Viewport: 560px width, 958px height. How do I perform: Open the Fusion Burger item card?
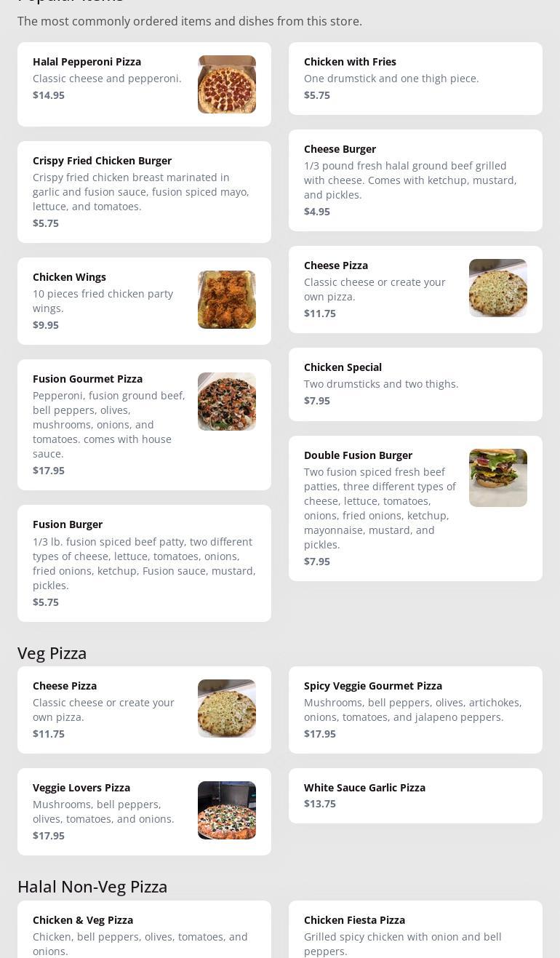click(x=144, y=563)
